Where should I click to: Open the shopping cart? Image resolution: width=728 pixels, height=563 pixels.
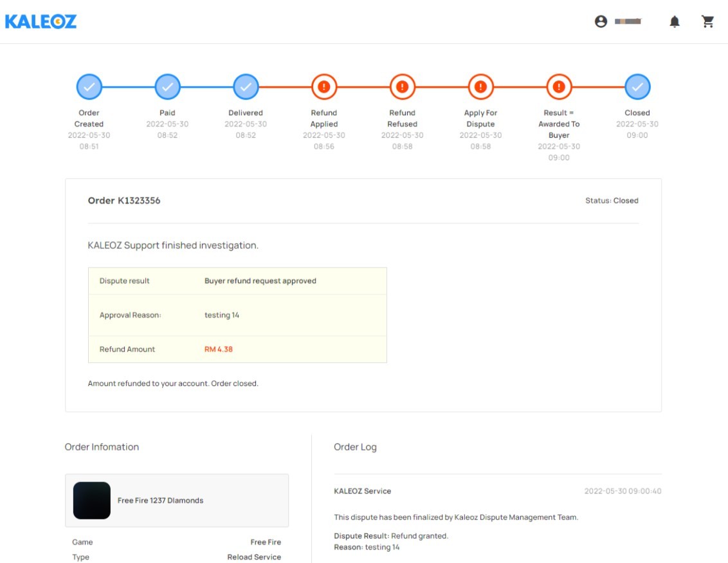click(x=707, y=21)
